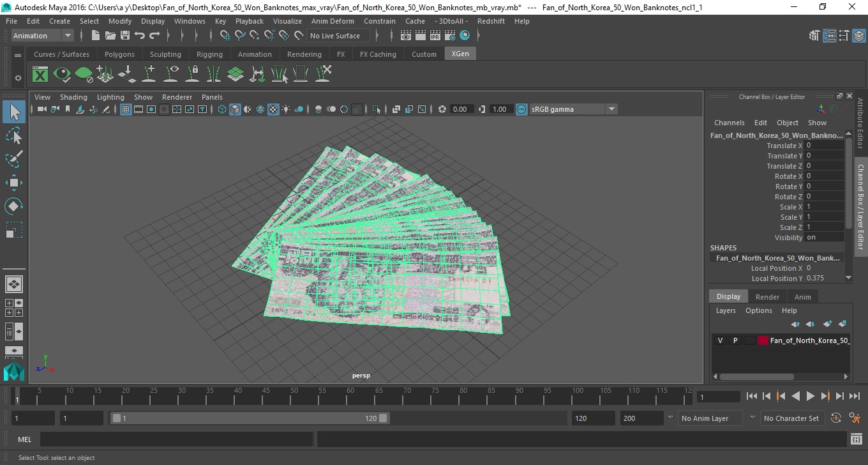Open the No Anim Layer dropdown

710,418
